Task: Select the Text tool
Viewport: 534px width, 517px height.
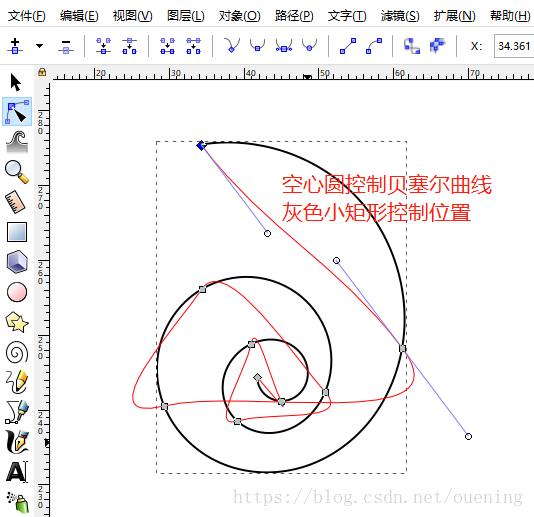Action: click(17, 472)
